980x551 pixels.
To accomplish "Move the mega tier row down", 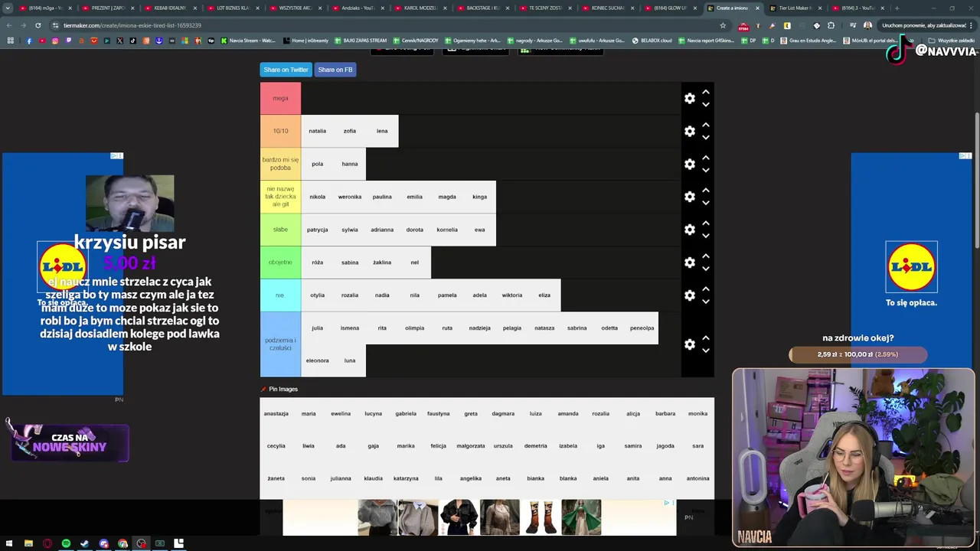I will point(706,104).
